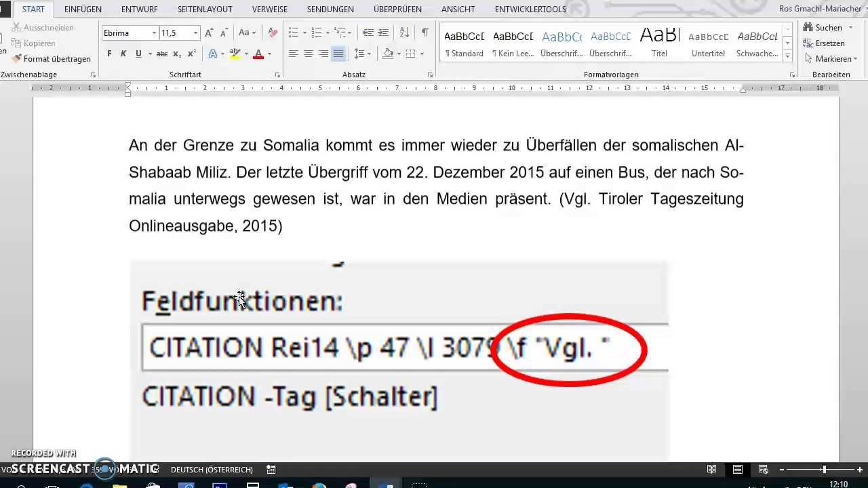Decrease the paragraph indent
Viewport: 868px width, 488px height.
point(368,33)
